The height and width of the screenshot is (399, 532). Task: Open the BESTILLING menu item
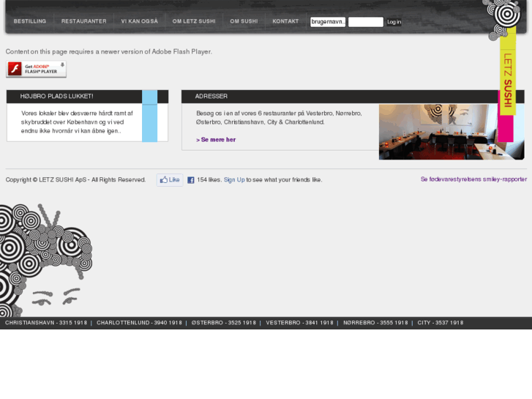pos(30,21)
